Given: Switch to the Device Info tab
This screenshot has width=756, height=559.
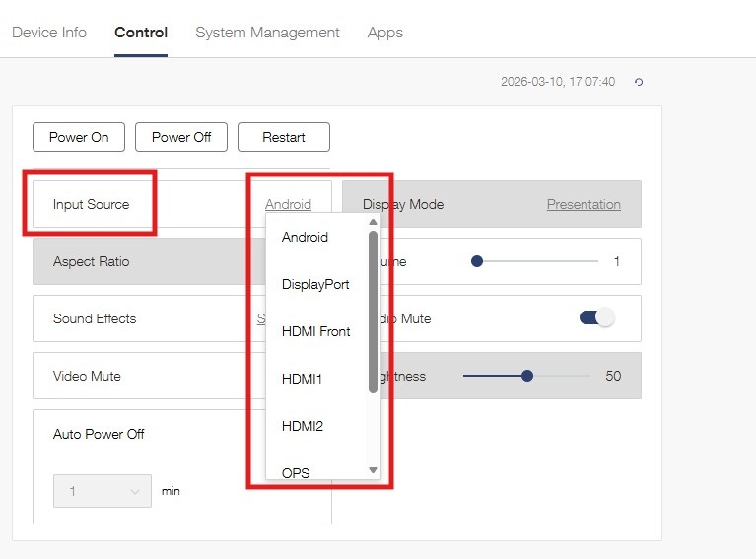Looking at the screenshot, I should [x=49, y=33].
